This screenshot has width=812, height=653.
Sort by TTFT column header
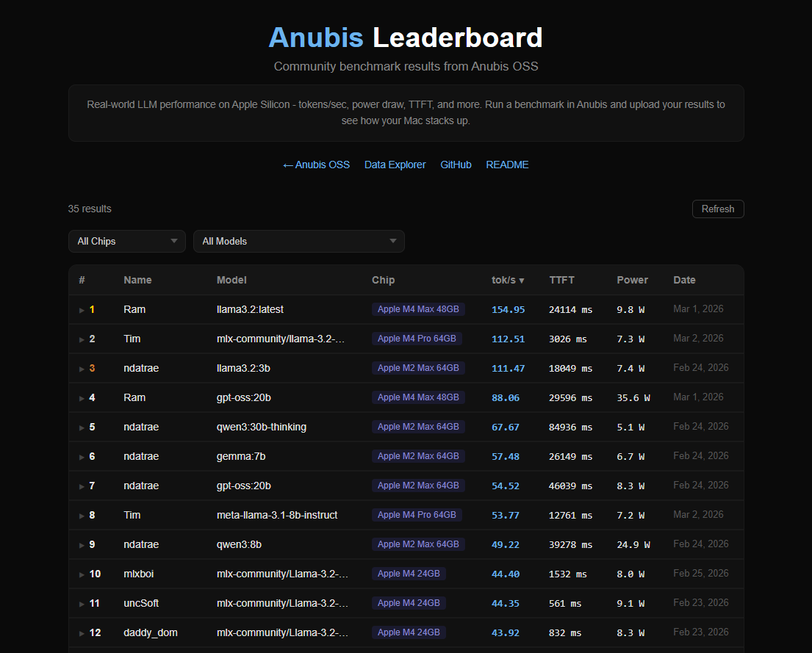[561, 280]
